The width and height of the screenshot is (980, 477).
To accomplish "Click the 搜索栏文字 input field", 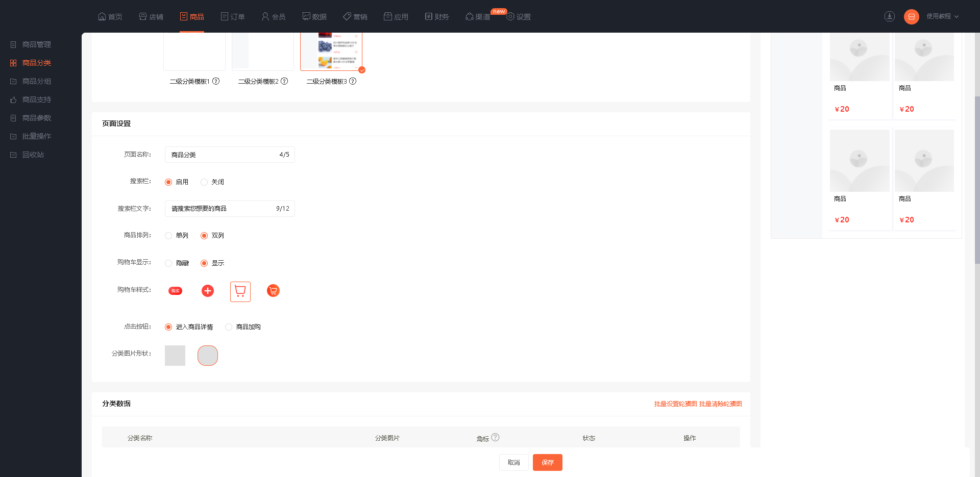I will pos(230,209).
